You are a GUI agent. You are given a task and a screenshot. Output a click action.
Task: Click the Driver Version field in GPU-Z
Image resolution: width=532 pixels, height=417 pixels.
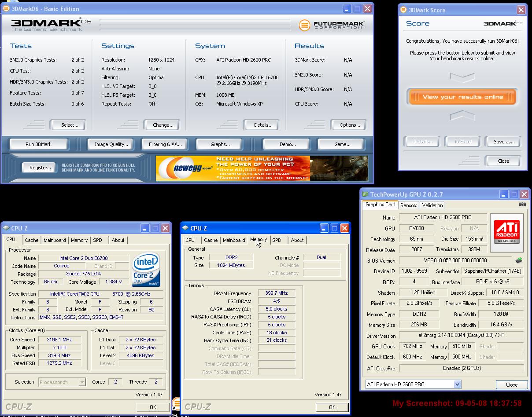tap(462, 336)
